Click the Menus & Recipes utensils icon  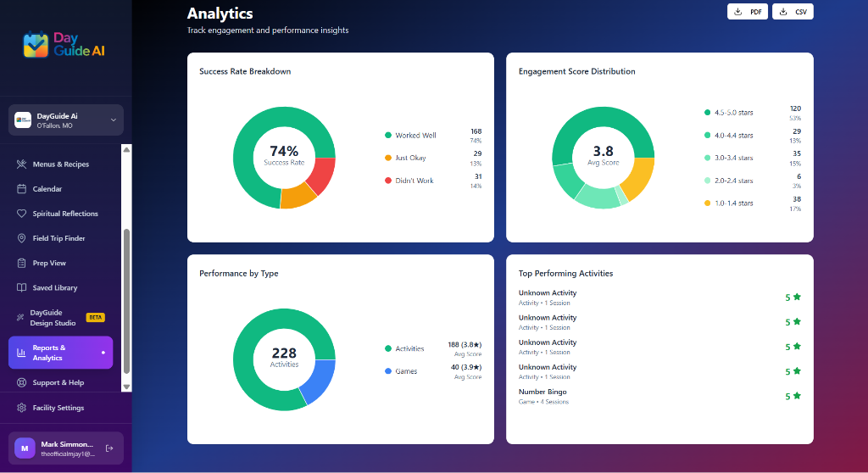pos(21,164)
